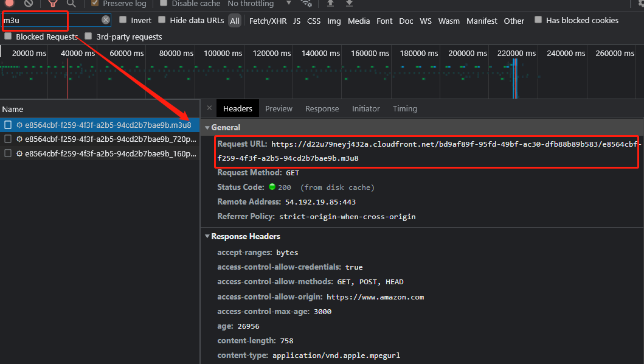Image resolution: width=644 pixels, height=364 pixels.
Task: Filter by Media requests
Action: [359, 21]
